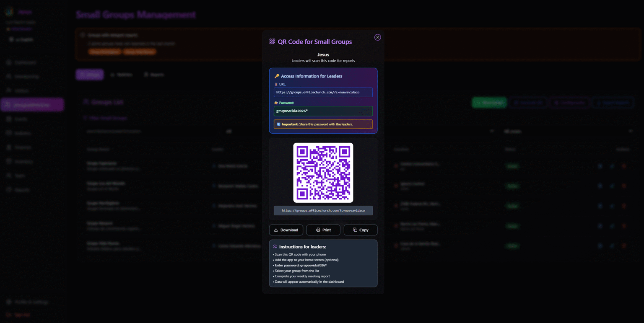Open Dashboard in the sidebar

[25, 62]
